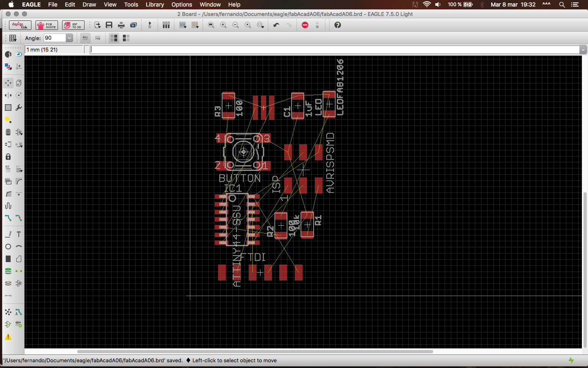Image resolution: width=588 pixels, height=368 pixels.
Task: Select the Change wrench tool
Action: click(x=19, y=108)
